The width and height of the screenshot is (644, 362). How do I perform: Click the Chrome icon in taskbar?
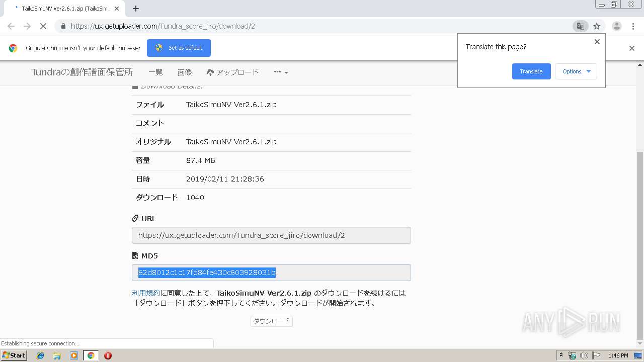[x=91, y=355]
